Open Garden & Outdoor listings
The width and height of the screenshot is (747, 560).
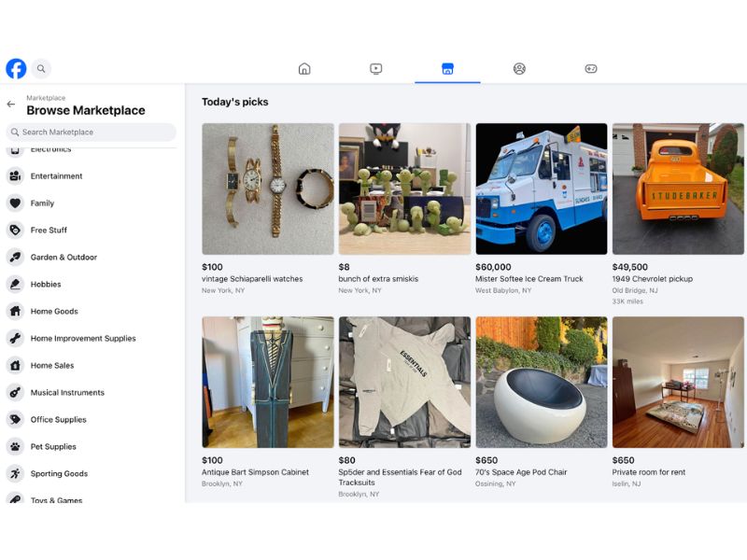63,258
